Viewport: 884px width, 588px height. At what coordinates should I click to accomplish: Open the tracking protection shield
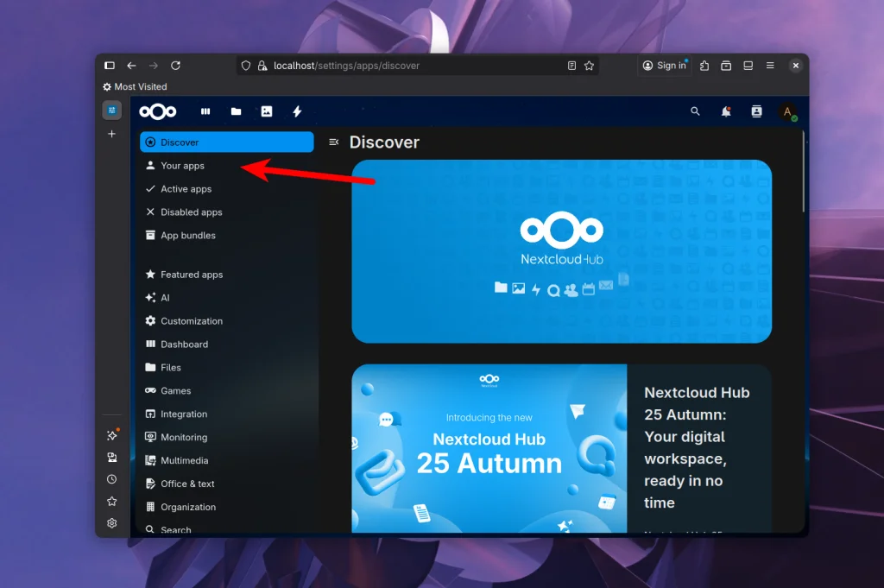click(x=246, y=65)
